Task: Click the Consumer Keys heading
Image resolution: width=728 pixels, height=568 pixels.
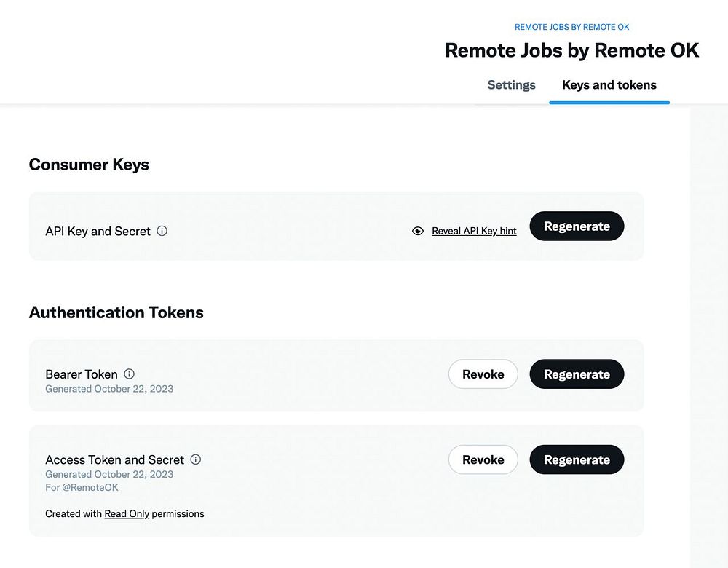Action: 89,165
